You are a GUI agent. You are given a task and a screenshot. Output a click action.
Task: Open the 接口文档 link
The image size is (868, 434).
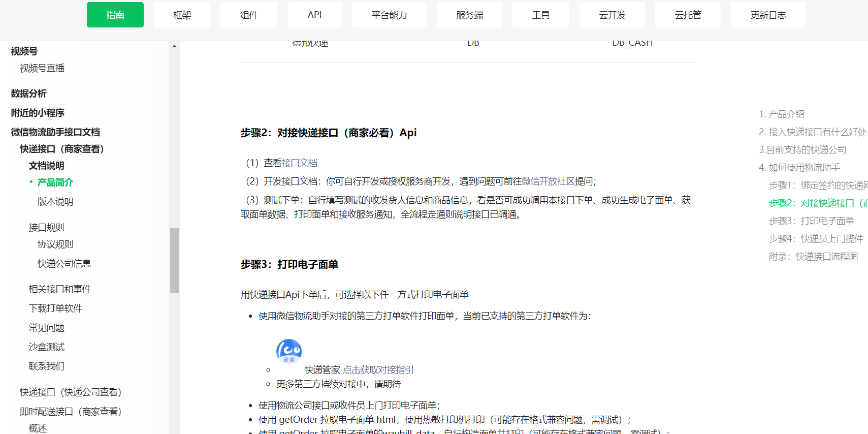pyautogui.click(x=300, y=163)
